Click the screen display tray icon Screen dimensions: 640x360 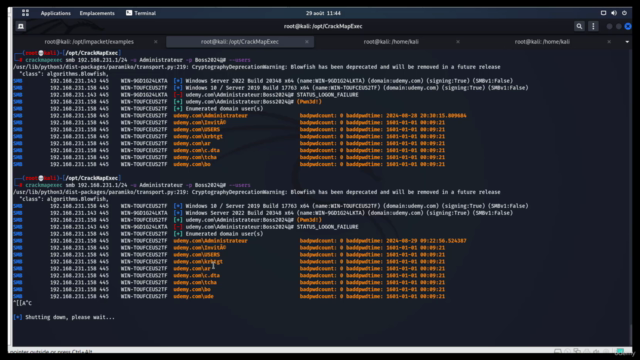603,13
